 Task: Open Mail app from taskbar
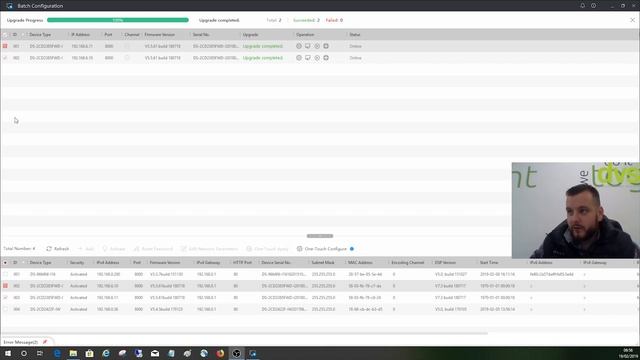[x=155, y=353]
